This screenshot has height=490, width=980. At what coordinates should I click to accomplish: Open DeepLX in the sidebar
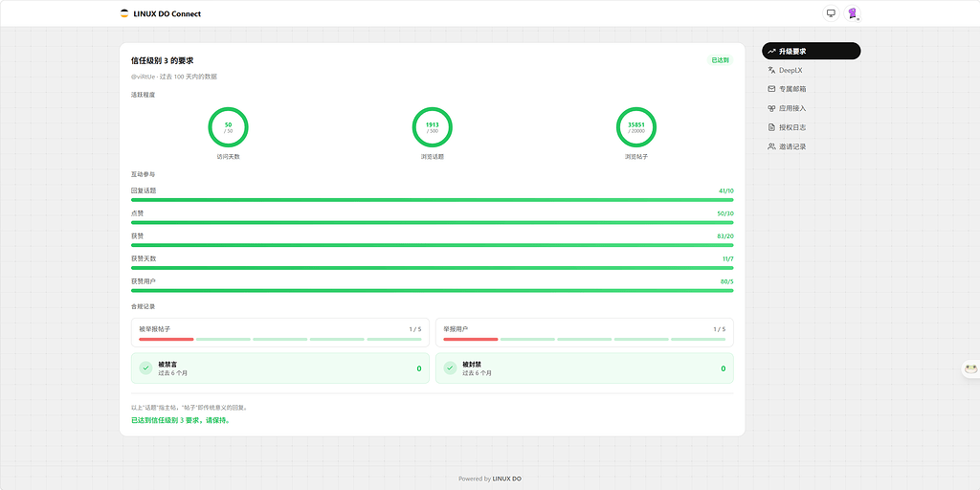click(x=812, y=70)
